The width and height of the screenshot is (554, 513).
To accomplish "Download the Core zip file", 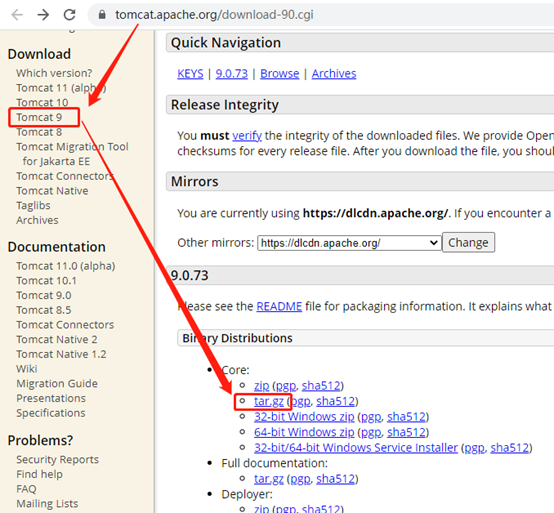I will point(261,386).
